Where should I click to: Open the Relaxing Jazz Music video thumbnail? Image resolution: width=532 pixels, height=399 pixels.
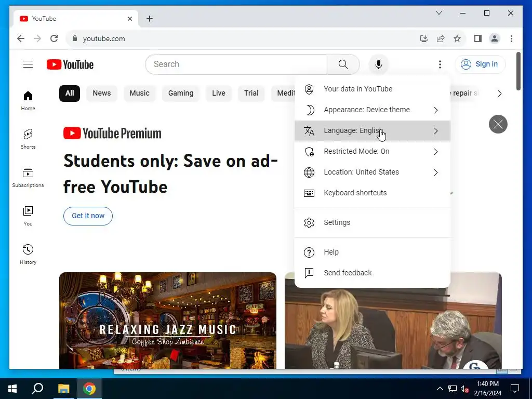click(168, 320)
